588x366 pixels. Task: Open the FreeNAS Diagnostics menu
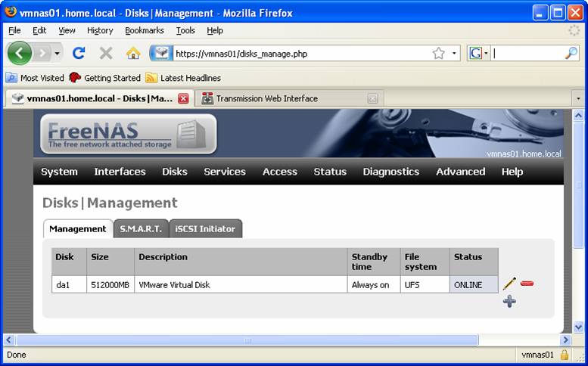[391, 172]
